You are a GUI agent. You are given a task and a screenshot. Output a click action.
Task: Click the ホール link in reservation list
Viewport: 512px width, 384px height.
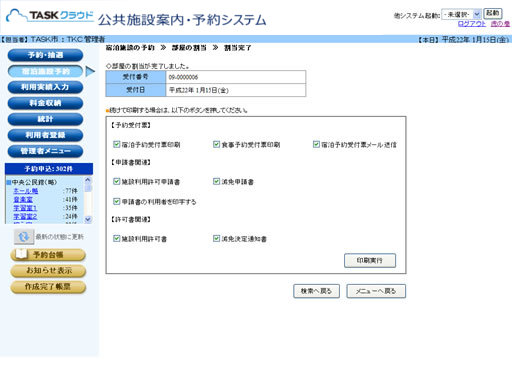[26, 191]
